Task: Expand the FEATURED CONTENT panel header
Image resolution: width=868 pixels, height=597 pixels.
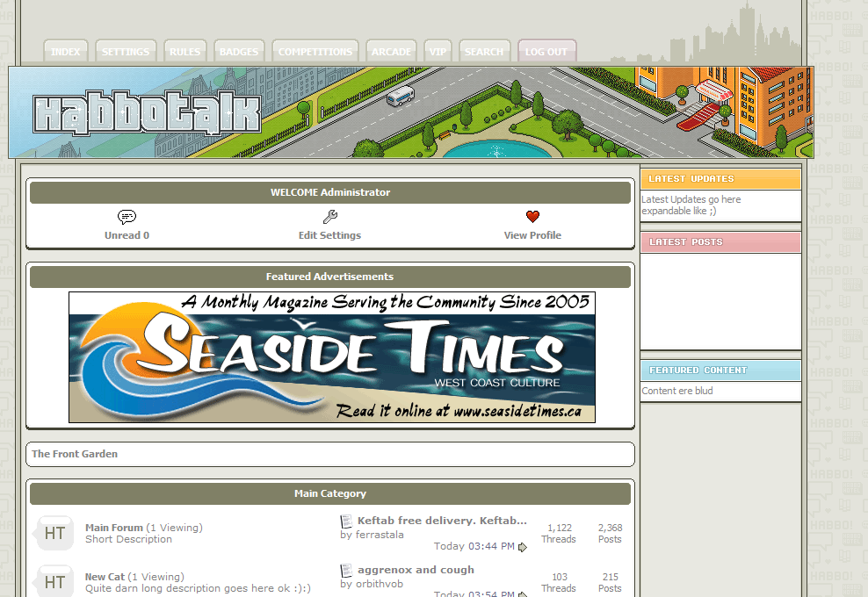Action: pos(720,370)
